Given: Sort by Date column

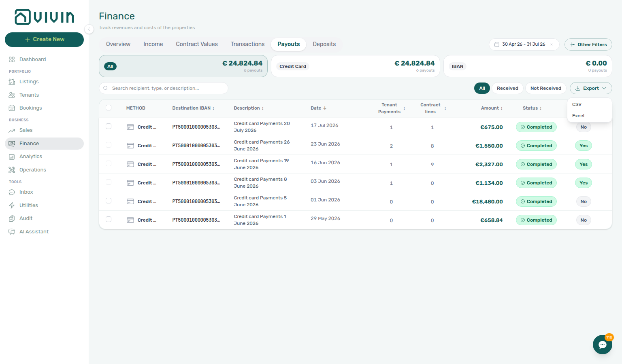Looking at the screenshot, I should pyautogui.click(x=319, y=108).
